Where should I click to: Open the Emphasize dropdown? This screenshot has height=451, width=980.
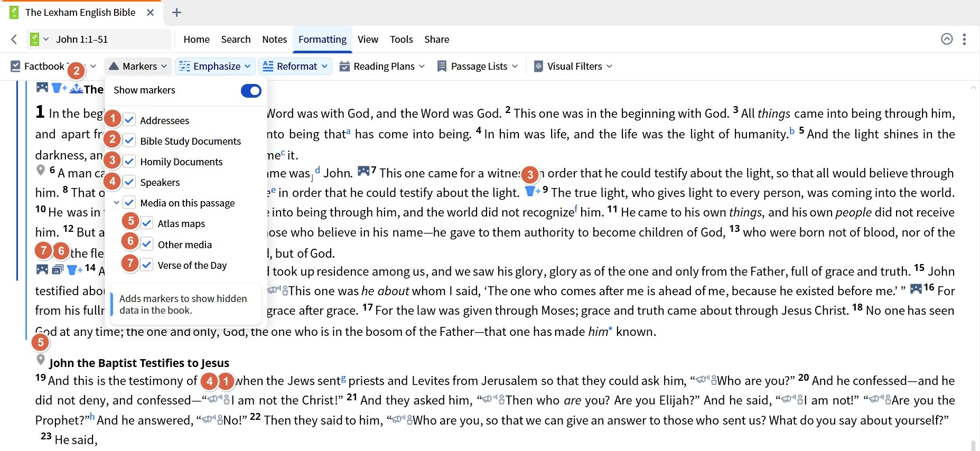[x=215, y=66]
